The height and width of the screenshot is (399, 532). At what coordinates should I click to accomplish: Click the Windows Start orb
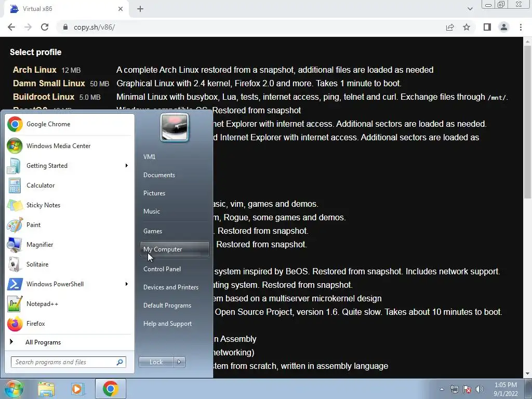coord(14,389)
